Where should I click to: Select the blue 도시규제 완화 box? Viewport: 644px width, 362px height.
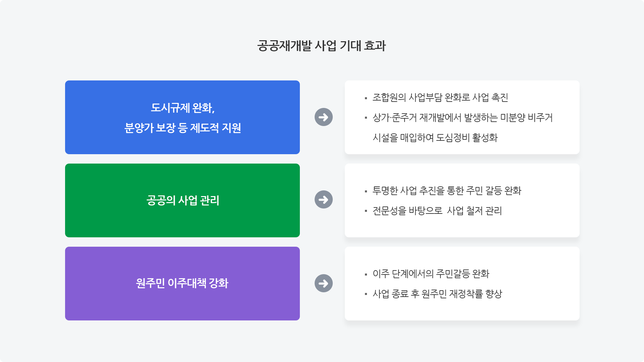(x=182, y=117)
